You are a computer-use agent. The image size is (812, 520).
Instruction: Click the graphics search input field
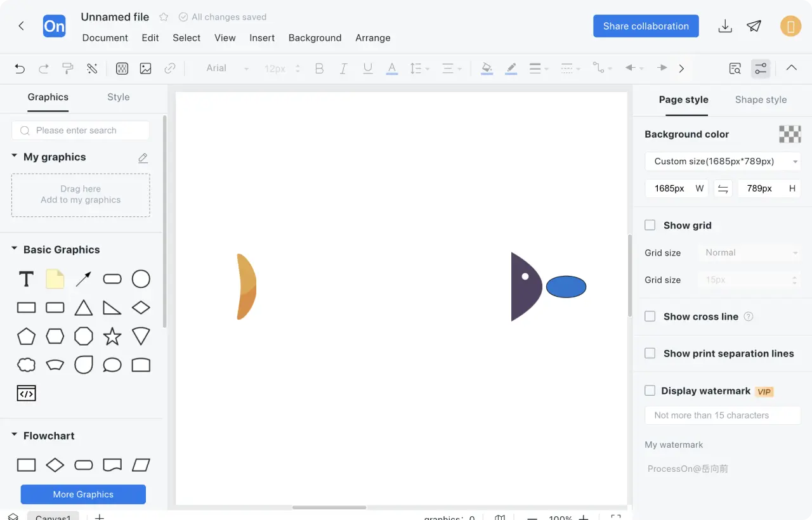pyautogui.click(x=81, y=131)
